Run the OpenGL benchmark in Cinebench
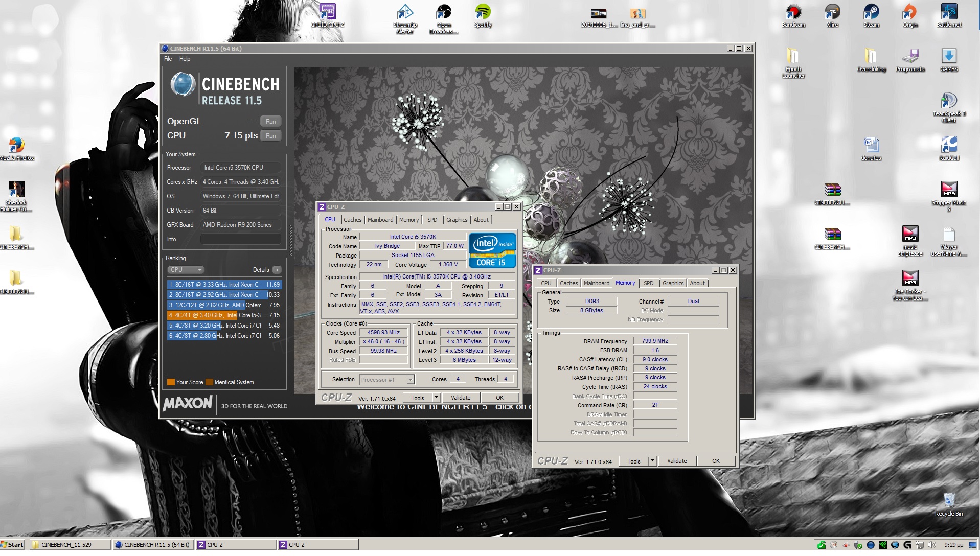980x556 pixels. [x=271, y=122]
